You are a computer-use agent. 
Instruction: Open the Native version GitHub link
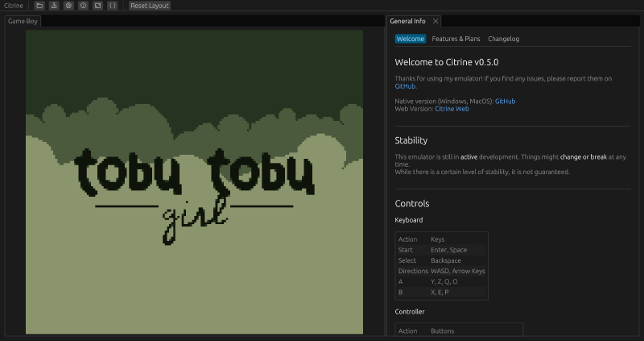[x=505, y=102]
